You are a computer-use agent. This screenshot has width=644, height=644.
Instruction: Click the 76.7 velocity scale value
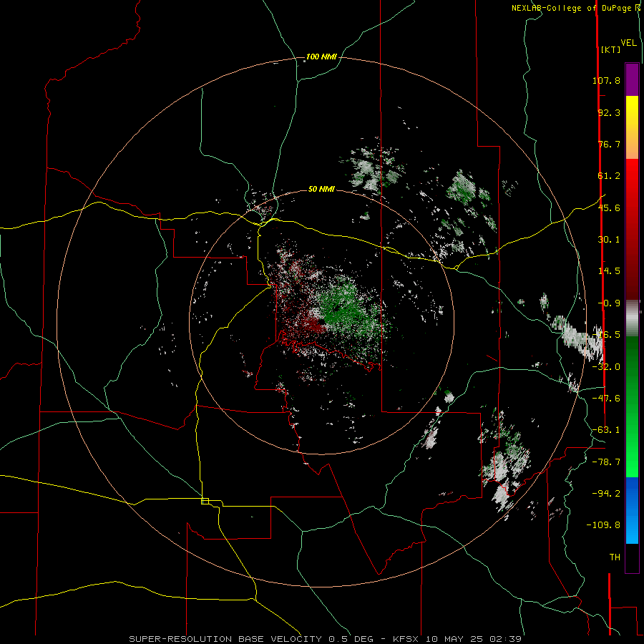609,144
